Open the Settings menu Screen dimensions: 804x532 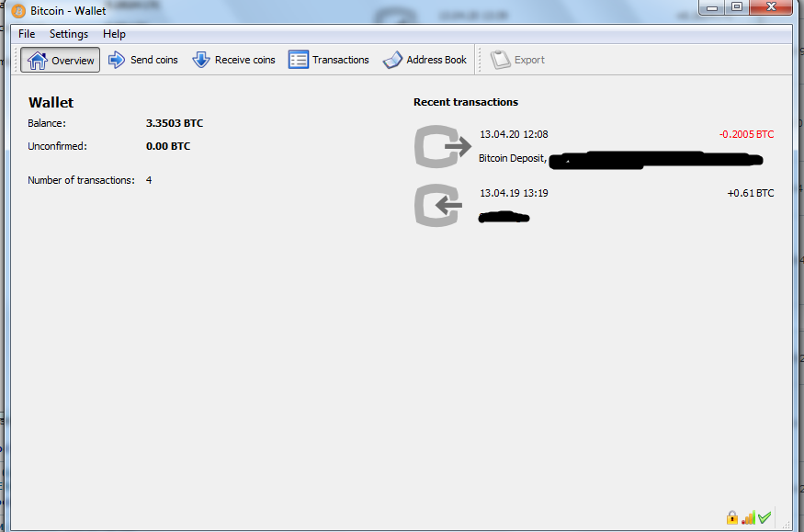point(69,34)
